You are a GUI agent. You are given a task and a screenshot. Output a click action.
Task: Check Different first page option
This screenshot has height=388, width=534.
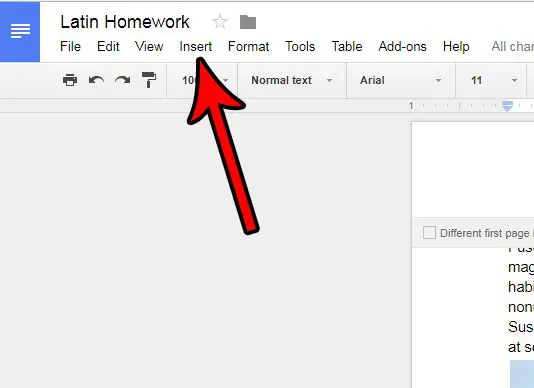click(x=429, y=233)
